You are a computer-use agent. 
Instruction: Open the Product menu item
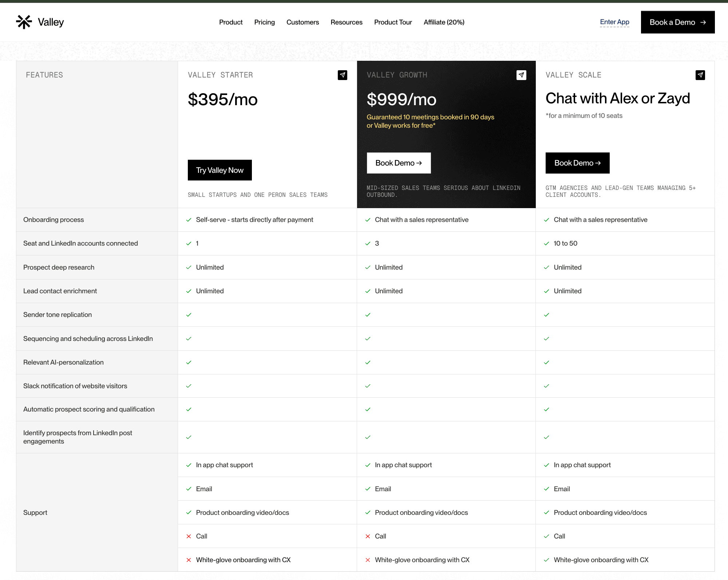[231, 22]
